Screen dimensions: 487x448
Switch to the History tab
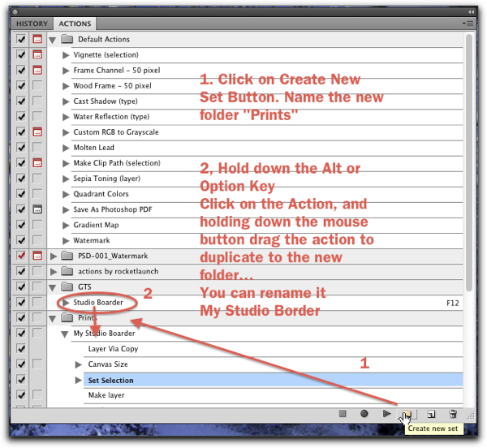[32, 24]
